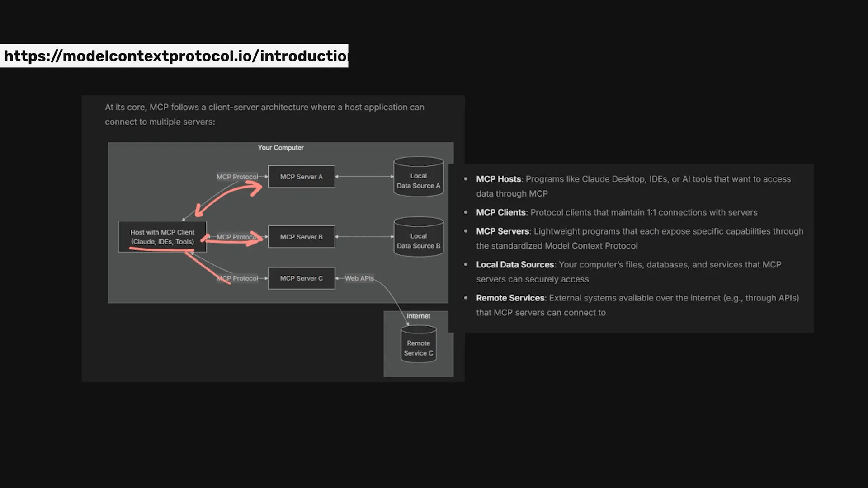Viewport: 868px width, 488px height.
Task: Select the MCP Server C box
Action: pyautogui.click(x=302, y=278)
